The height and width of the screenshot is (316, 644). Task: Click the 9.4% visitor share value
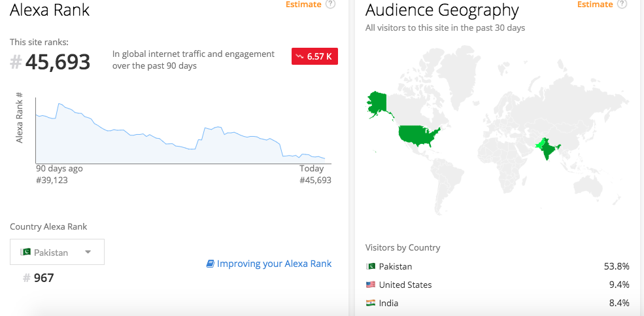[x=619, y=285]
